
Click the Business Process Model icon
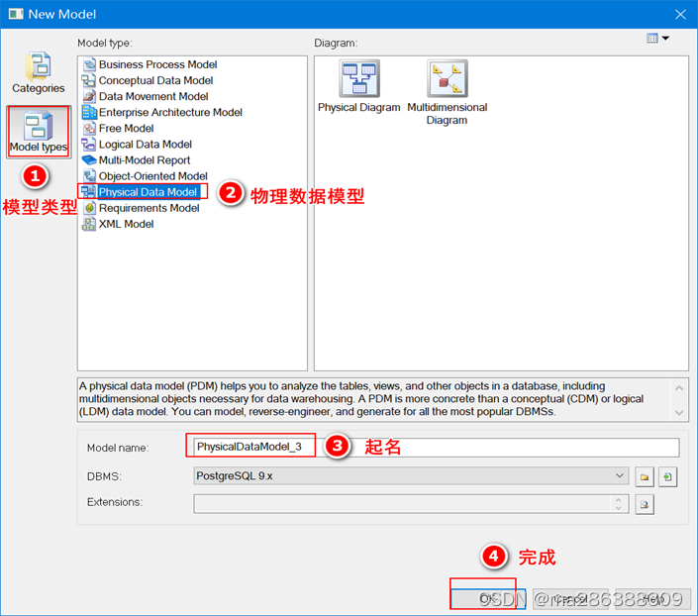[89, 64]
